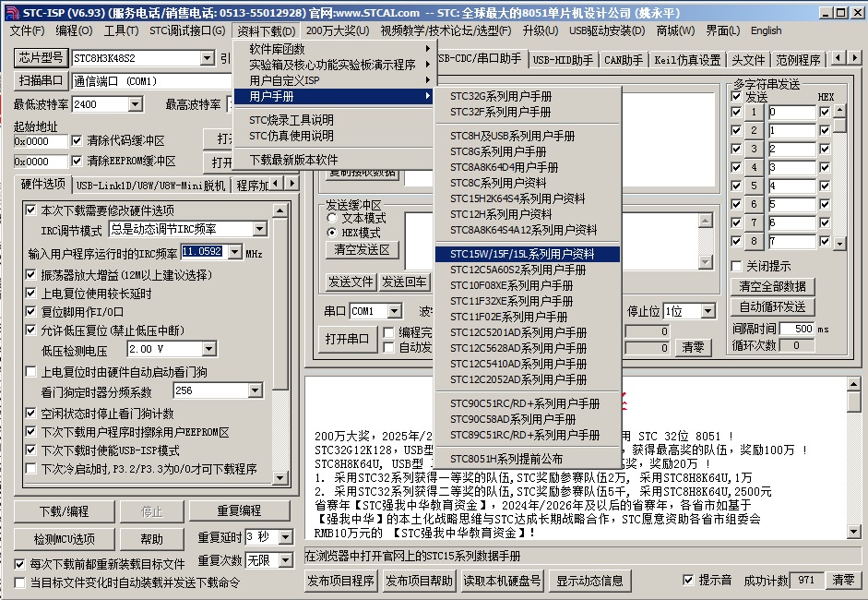Switch interface language via English menu
Screen dimensions: 868x600
point(766,31)
